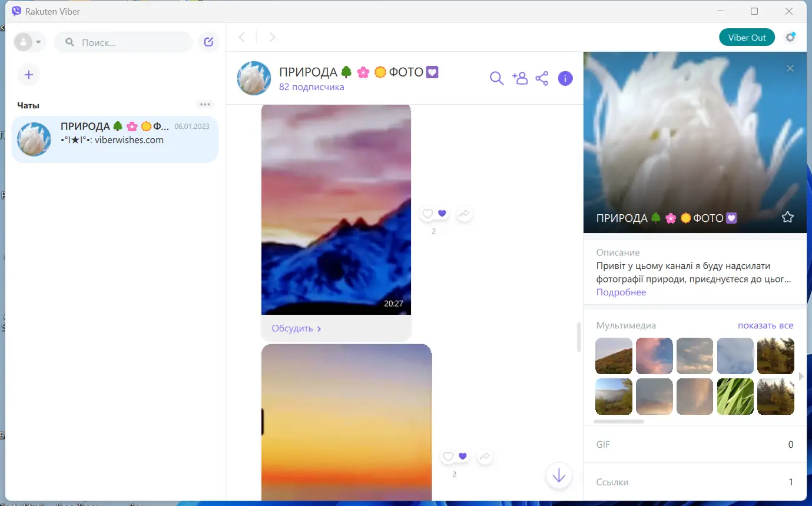Share the channel using the share icon
812x506 pixels.
click(x=542, y=78)
